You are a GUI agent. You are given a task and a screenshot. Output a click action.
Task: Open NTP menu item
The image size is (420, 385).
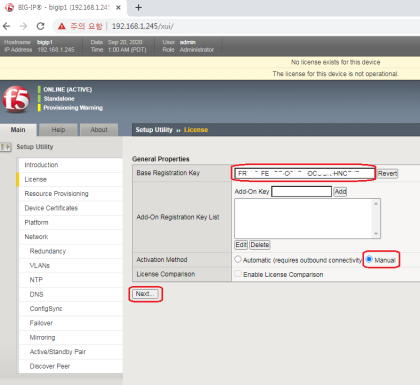coord(71,280)
